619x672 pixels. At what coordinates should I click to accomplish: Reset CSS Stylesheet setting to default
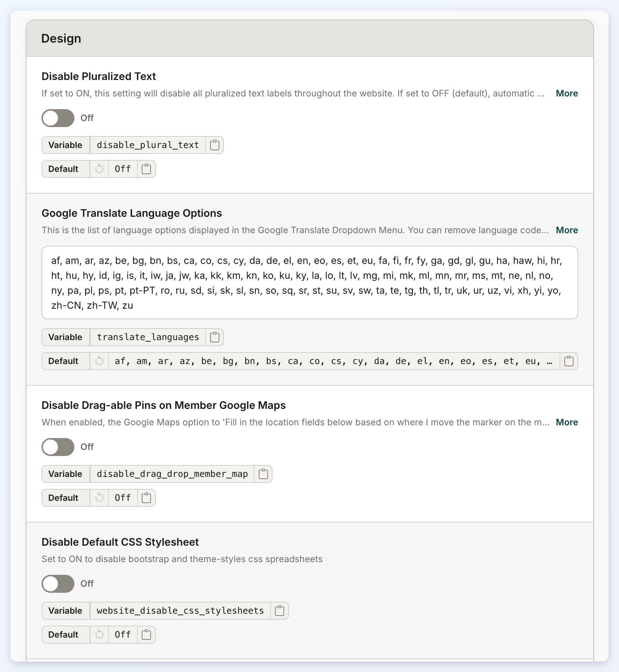click(99, 635)
